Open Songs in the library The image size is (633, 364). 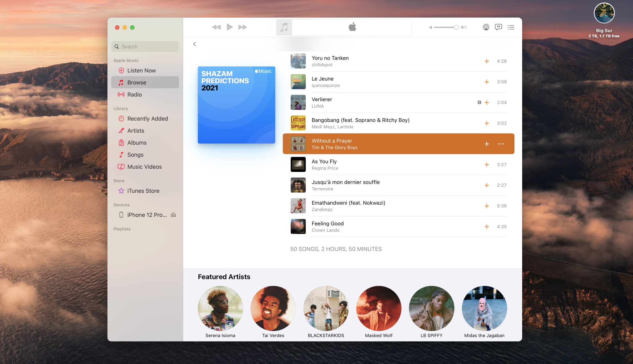click(145, 155)
